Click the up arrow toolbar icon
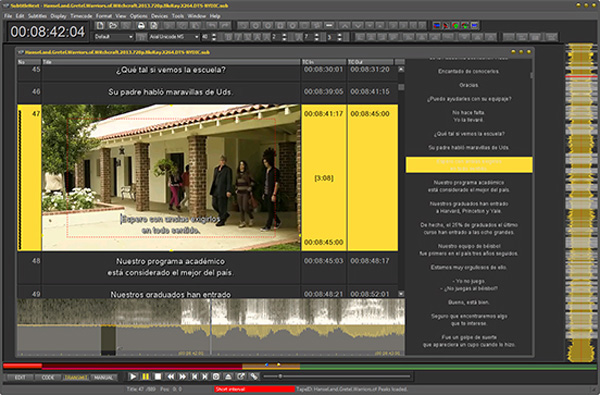This screenshot has height=395, width=600. tap(345, 26)
